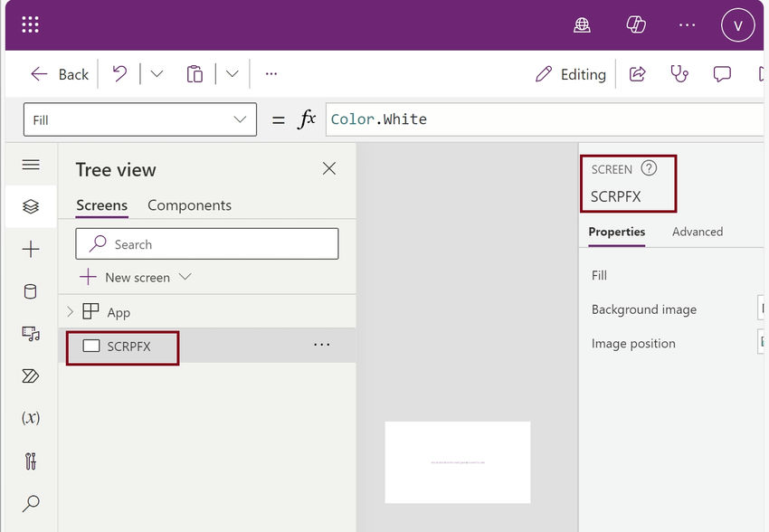Screen dimensions: 769x532
Task: Click the Tree view Search field
Action: [207, 243]
